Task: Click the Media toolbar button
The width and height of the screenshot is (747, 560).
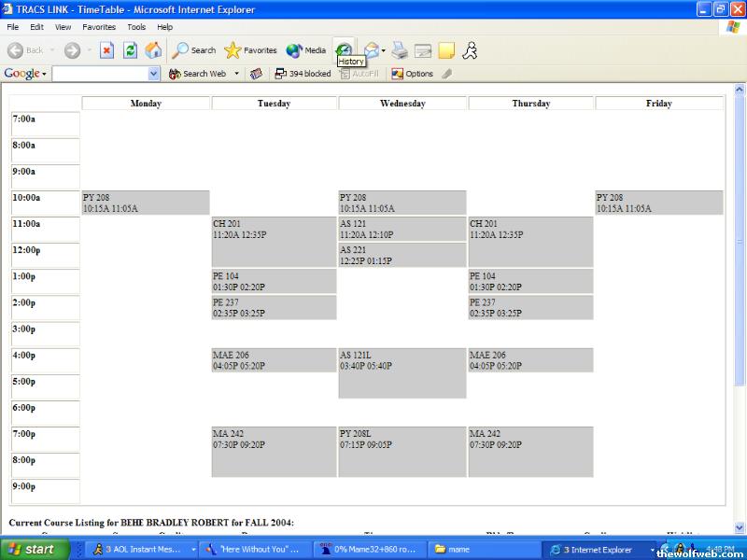Action: pos(306,50)
